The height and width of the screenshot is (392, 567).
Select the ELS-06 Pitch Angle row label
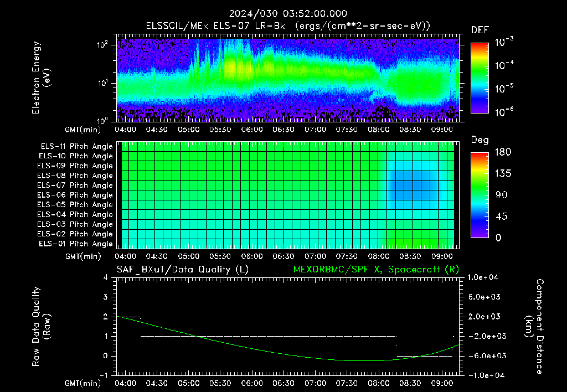(75, 195)
